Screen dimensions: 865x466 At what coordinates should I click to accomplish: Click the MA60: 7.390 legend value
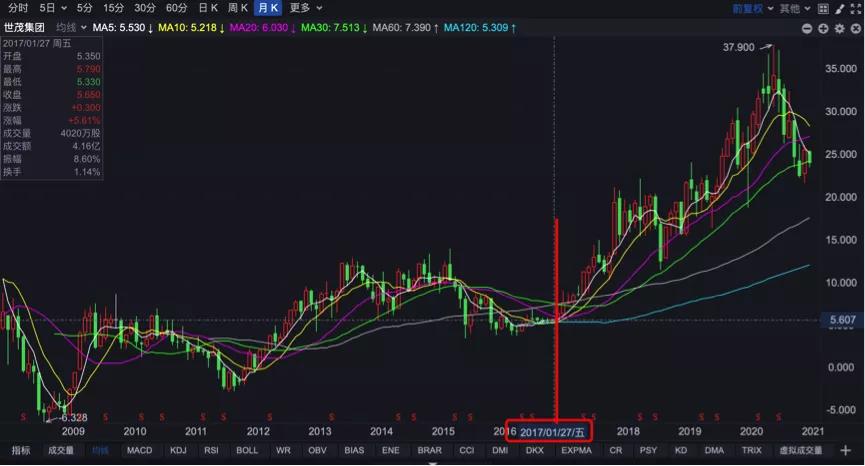(x=402, y=28)
